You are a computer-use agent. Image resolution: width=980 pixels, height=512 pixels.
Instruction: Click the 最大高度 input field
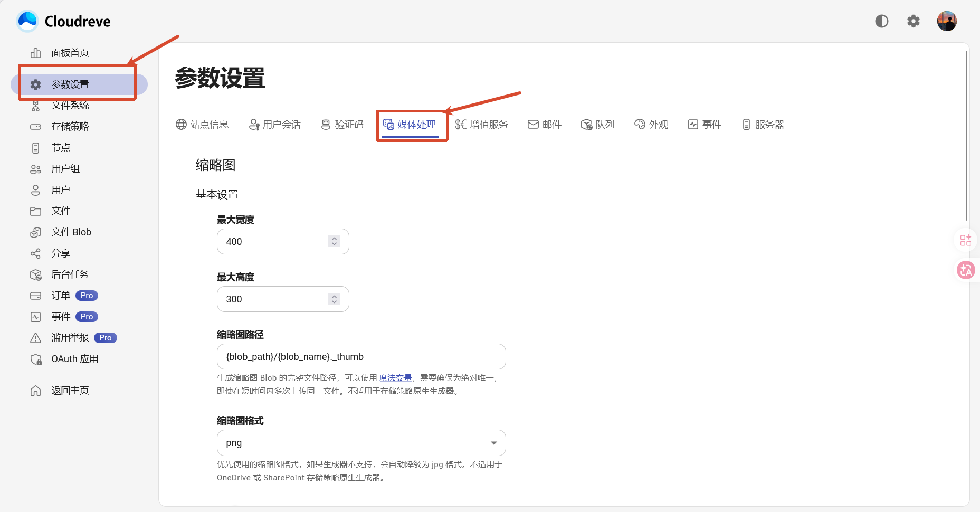(283, 299)
